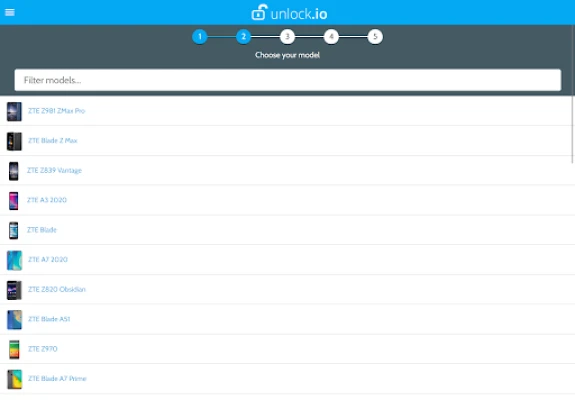The height and width of the screenshot is (400, 575).
Task: Select step 5 circle
Action: 375,37
